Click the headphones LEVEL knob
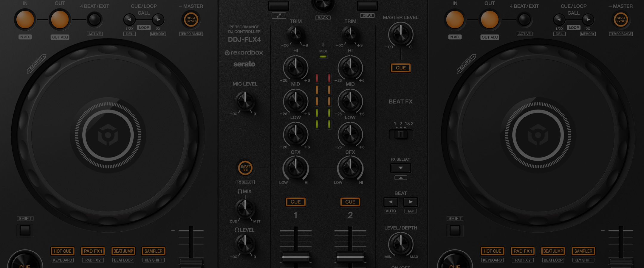Screen dimensions: 644x268 pos(245,244)
